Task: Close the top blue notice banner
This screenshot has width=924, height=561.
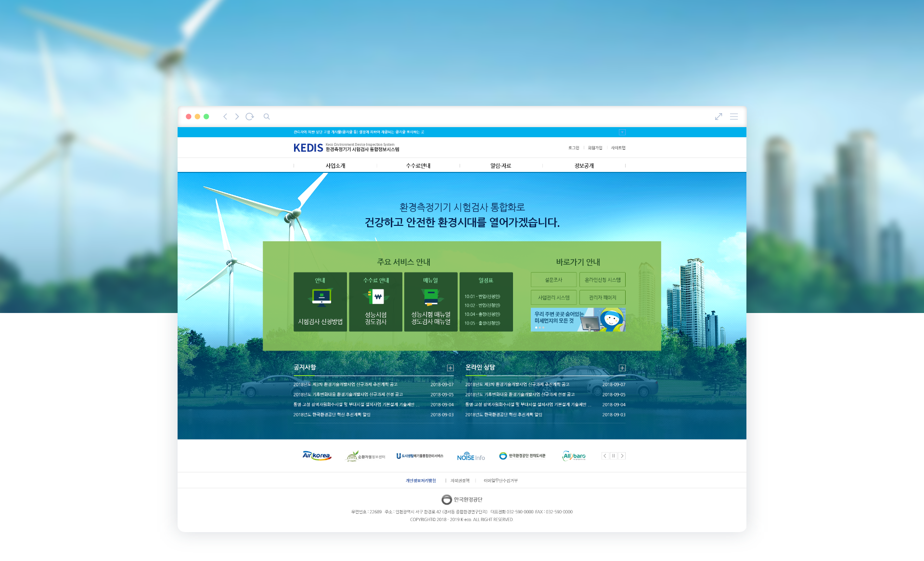Action: (622, 132)
